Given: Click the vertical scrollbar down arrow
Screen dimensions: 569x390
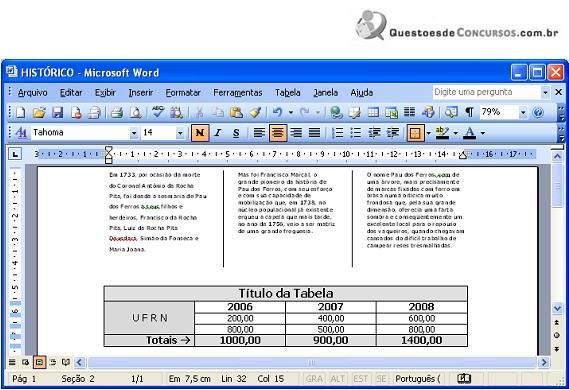Looking at the screenshot, I should [557, 309].
